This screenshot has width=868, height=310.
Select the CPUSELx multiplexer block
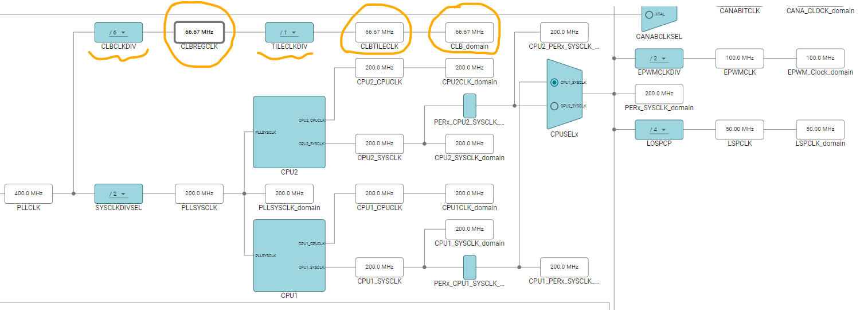point(564,94)
